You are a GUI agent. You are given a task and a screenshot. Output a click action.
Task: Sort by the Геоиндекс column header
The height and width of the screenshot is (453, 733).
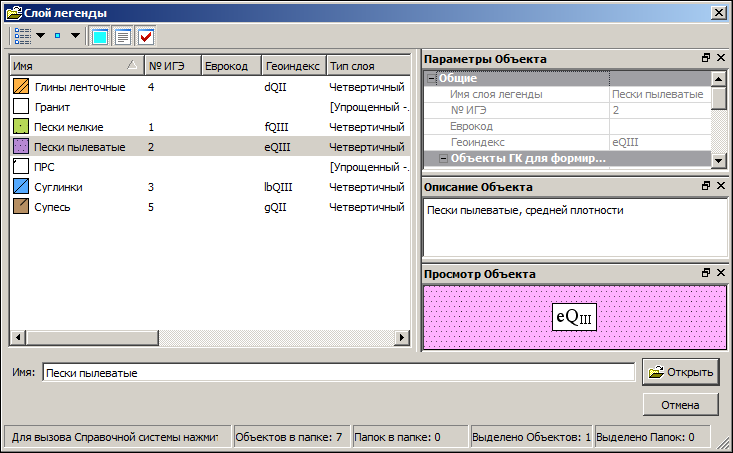click(x=294, y=66)
